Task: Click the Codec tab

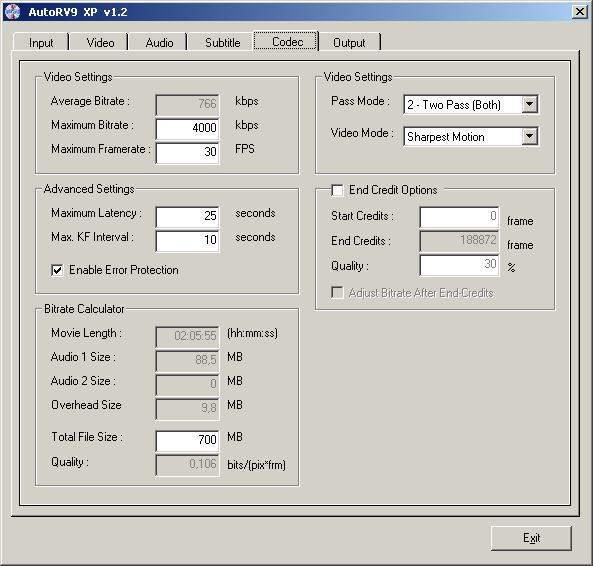Action: (287, 41)
